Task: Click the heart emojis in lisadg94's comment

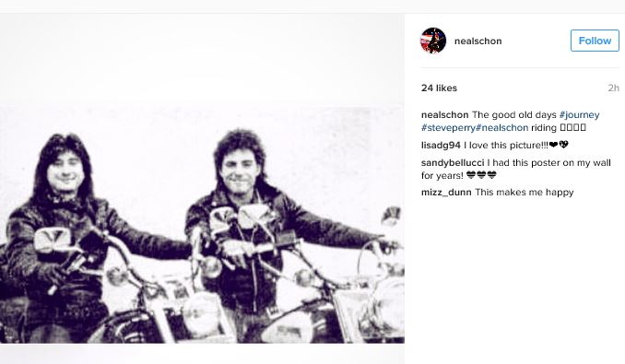Action: pyautogui.click(x=559, y=145)
